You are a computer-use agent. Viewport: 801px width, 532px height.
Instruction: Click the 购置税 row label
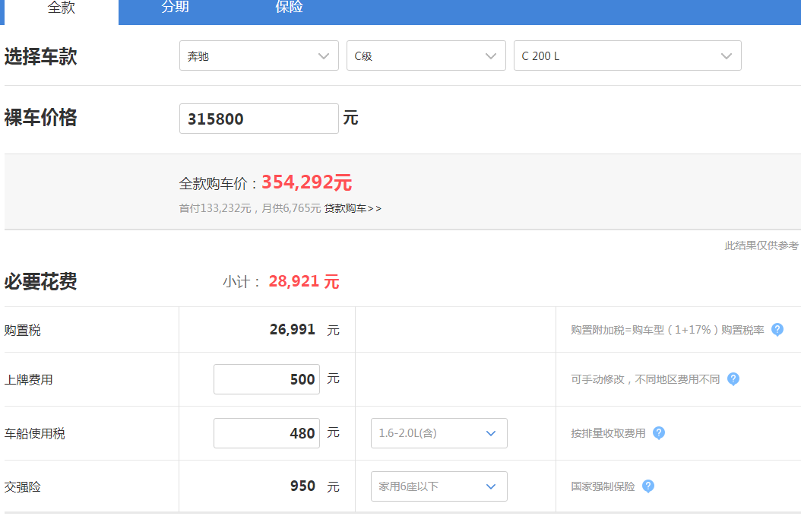pos(23,330)
